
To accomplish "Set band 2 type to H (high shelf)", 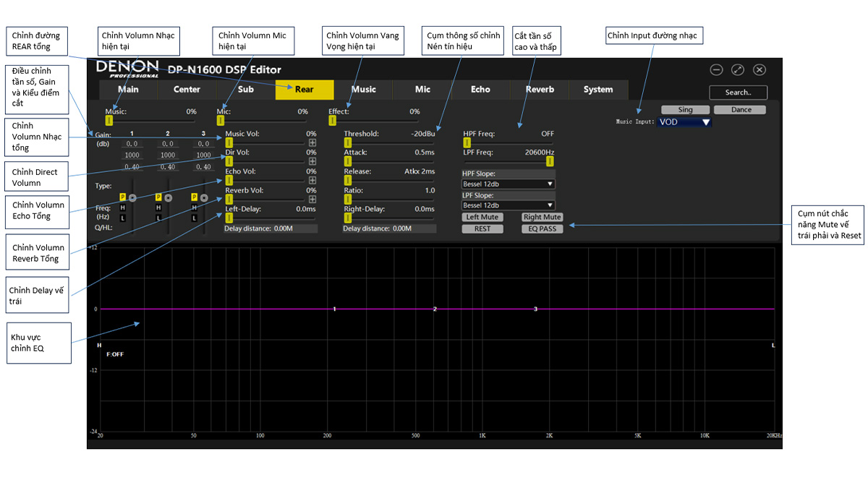I will (158, 208).
